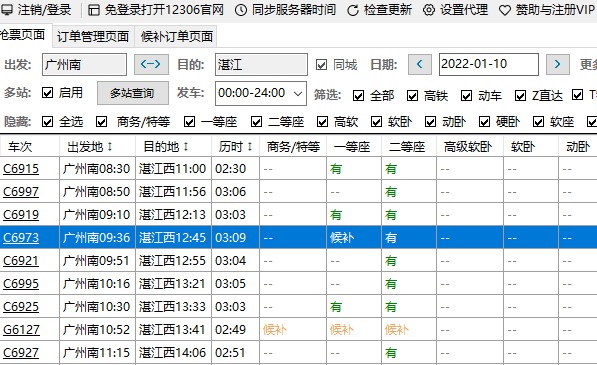Toggle the 硬卧 hide checkbox
Image resolution: width=597 pixels, height=365 pixels.
tap(484, 122)
